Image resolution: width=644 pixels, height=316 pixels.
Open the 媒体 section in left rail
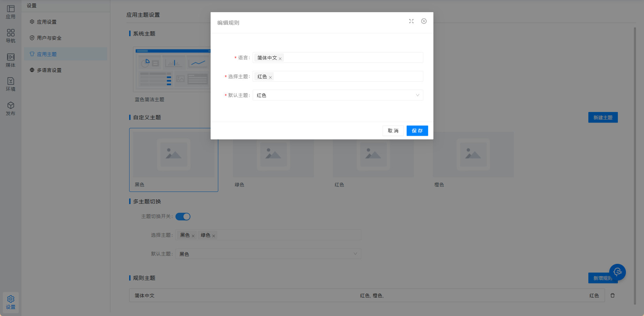click(10, 60)
